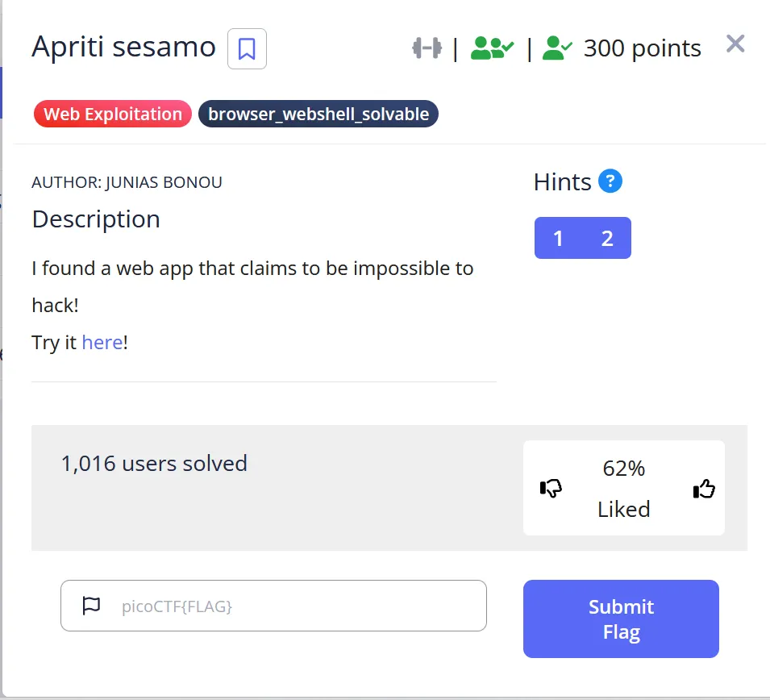The width and height of the screenshot is (770, 700).
Task: Click the flag icon in the input box
Action: [x=92, y=606]
